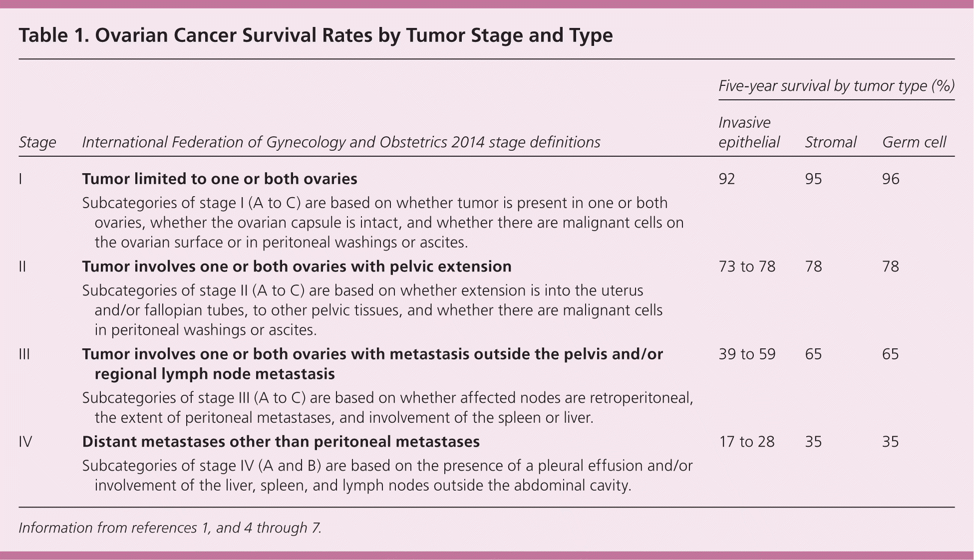Viewport: 974px width, 560px height.
Task: Click the Stage I invasive epithelial value 92
Action: pos(727,179)
